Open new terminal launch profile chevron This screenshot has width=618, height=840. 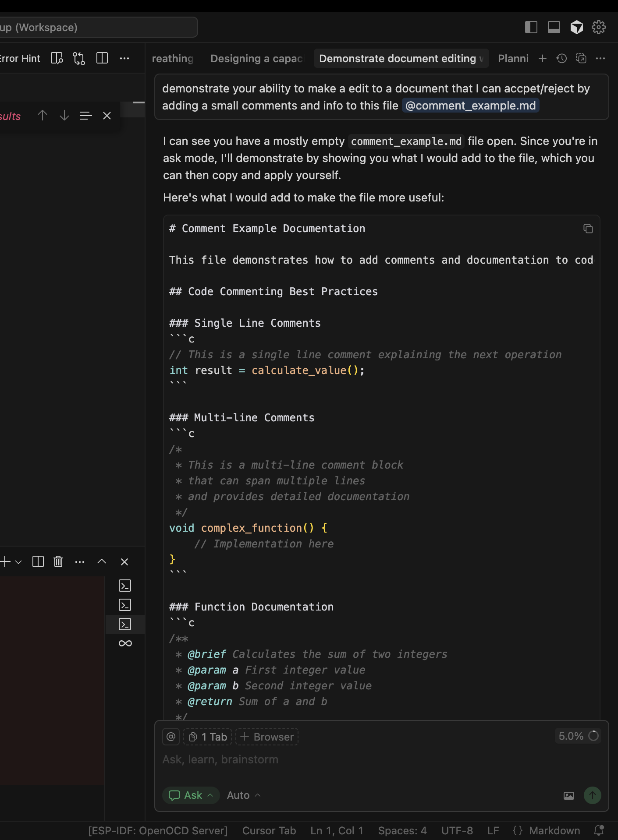[18, 561]
